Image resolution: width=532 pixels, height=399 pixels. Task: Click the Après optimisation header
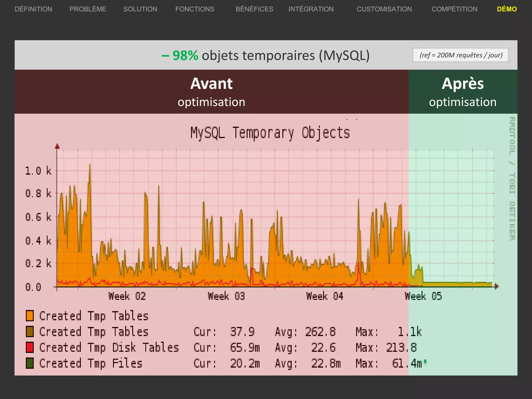tap(463, 92)
